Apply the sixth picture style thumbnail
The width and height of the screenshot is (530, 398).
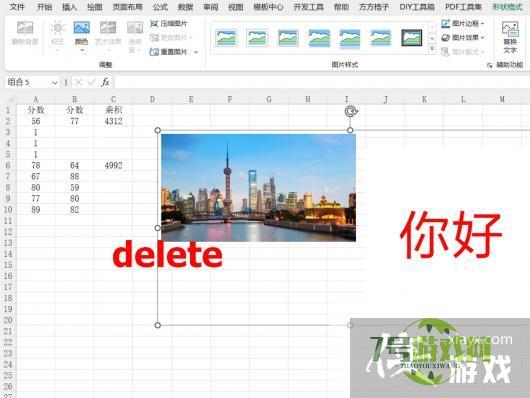tap(381, 38)
